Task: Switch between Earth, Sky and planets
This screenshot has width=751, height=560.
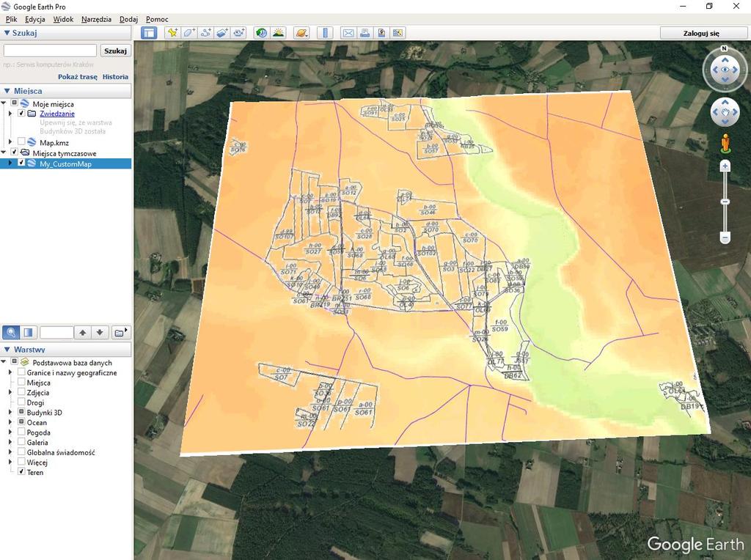Action: [x=301, y=33]
